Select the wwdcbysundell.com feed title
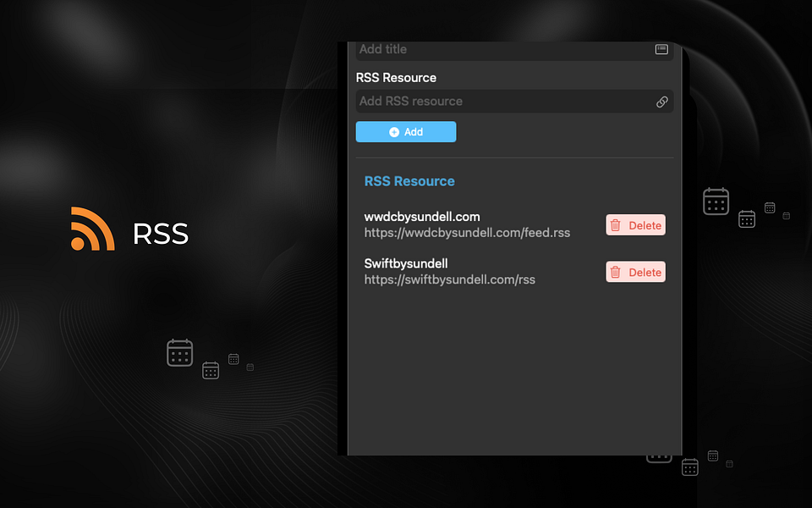The image size is (812, 508). point(422,217)
